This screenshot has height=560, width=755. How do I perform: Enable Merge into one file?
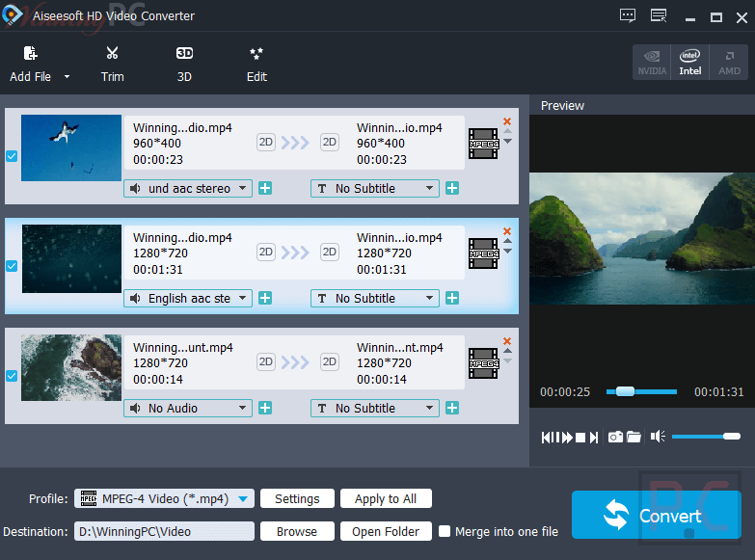[445, 531]
